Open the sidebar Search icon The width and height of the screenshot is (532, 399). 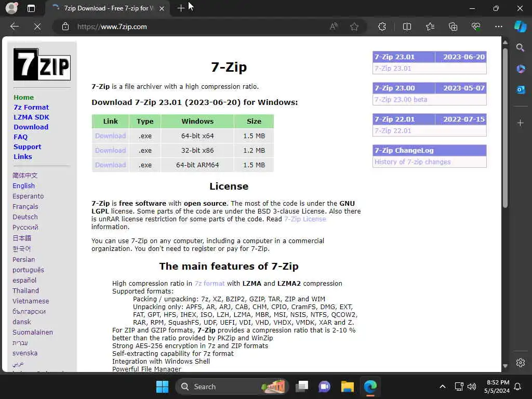pyautogui.click(x=520, y=48)
